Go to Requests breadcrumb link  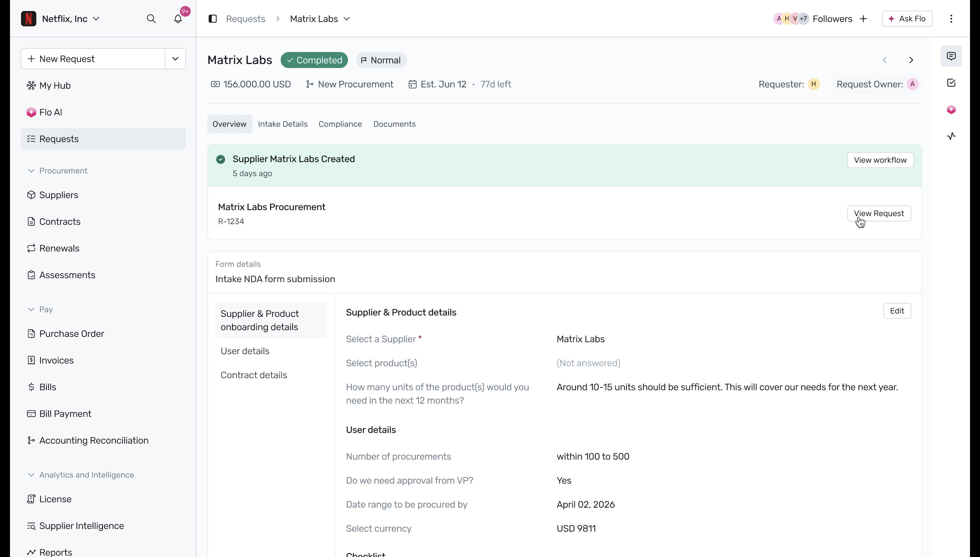[245, 19]
